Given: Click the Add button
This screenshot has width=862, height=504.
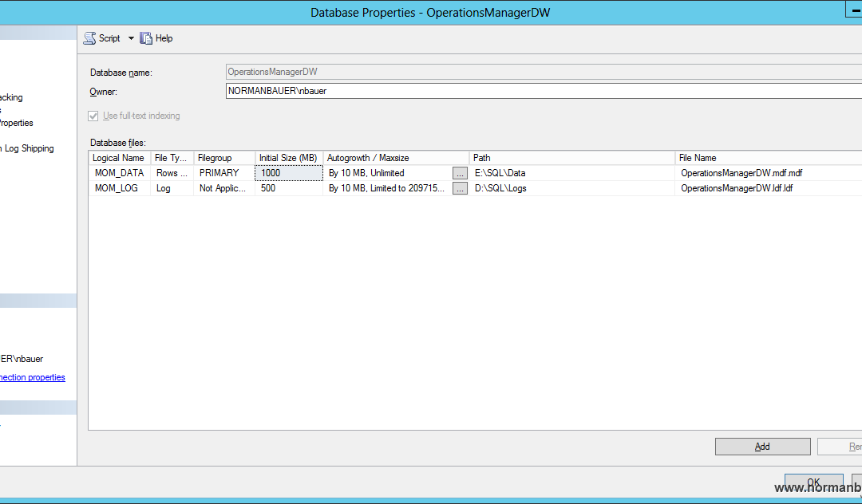Looking at the screenshot, I should click(x=762, y=447).
